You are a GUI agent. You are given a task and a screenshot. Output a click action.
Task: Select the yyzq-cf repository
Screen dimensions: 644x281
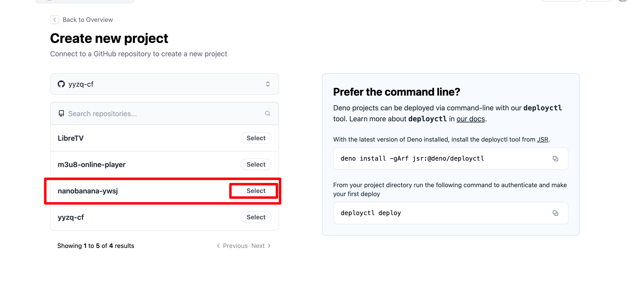pyautogui.click(x=256, y=217)
